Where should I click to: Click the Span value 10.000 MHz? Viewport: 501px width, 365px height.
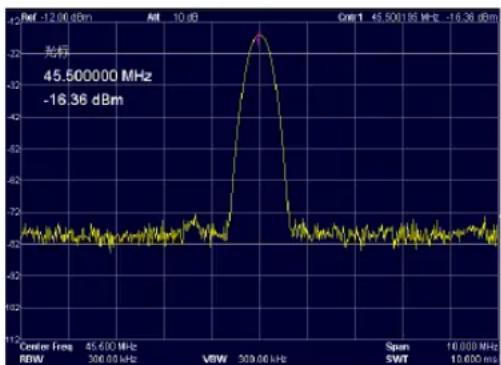[x=472, y=347]
